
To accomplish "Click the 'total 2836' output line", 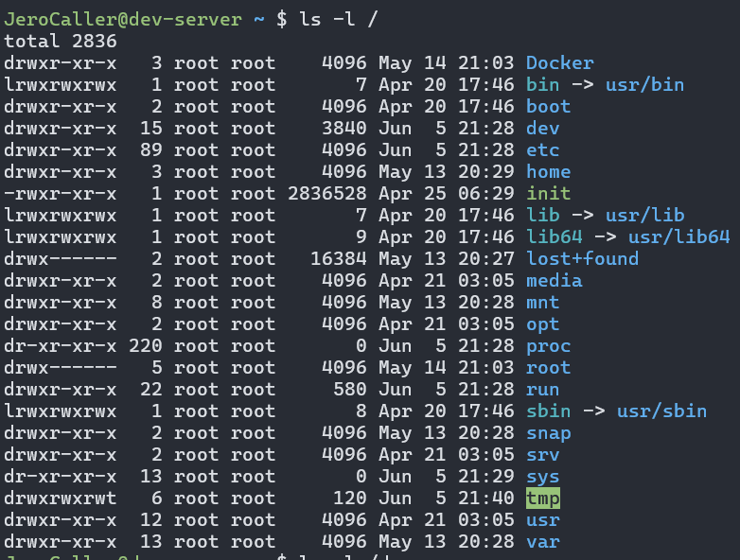I will [61, 42].
